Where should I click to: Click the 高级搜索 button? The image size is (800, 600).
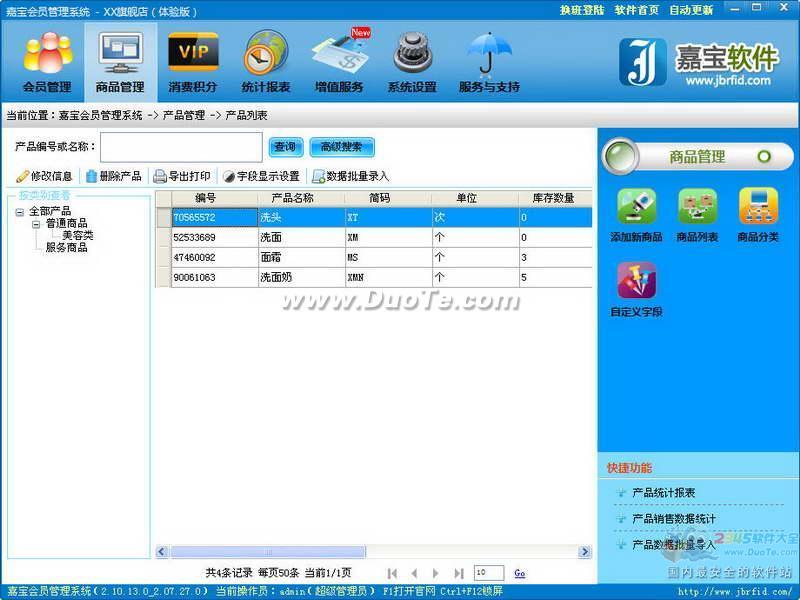coord(342,147)
